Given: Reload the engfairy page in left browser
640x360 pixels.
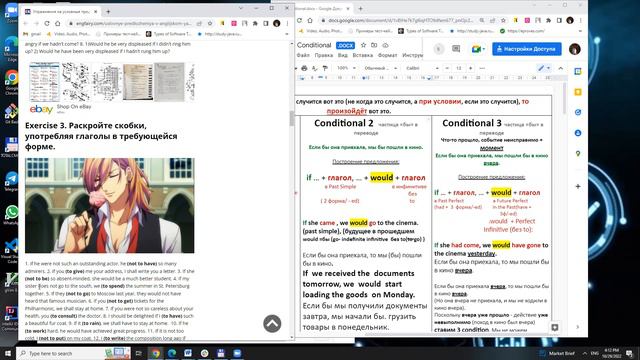Looking at the screenshot, I should click(47, 23).
